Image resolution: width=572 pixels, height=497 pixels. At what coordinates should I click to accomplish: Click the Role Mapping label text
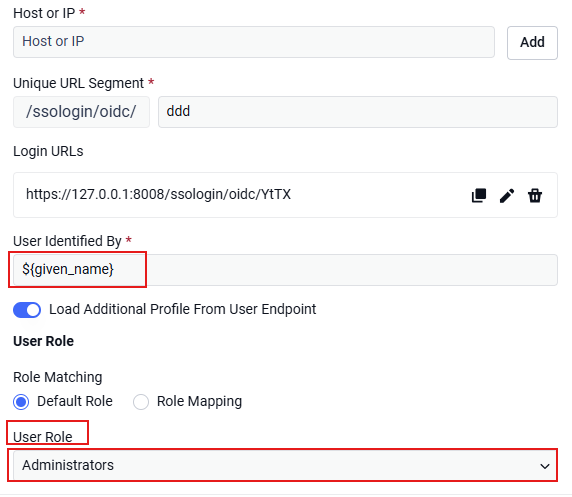point(199,401)
